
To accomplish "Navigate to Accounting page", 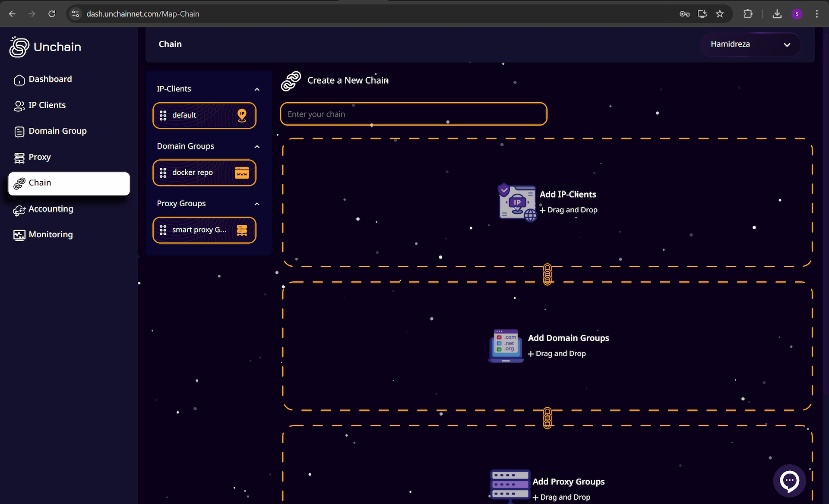I will (51, 209).
